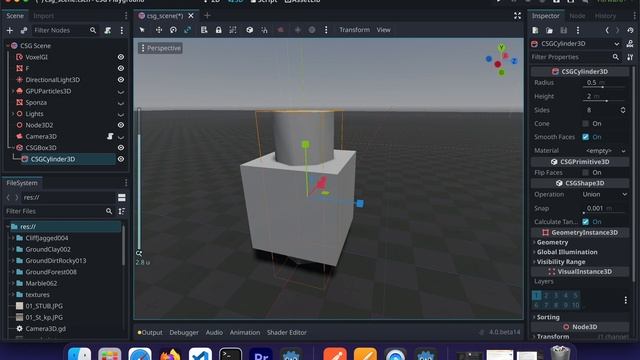Expand the Sorting section
Image resolution: width=640 pixels, height=360 pixels.
click(547, 317)
